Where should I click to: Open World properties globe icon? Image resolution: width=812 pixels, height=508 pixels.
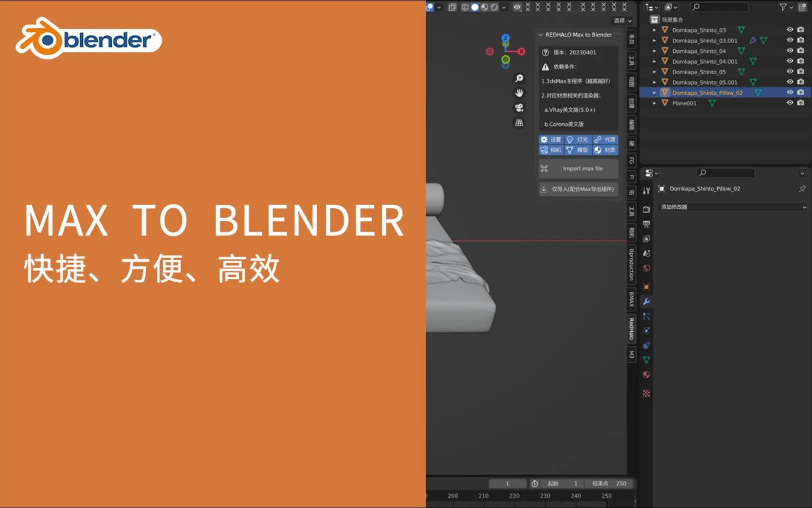click(x=647, y=268)
